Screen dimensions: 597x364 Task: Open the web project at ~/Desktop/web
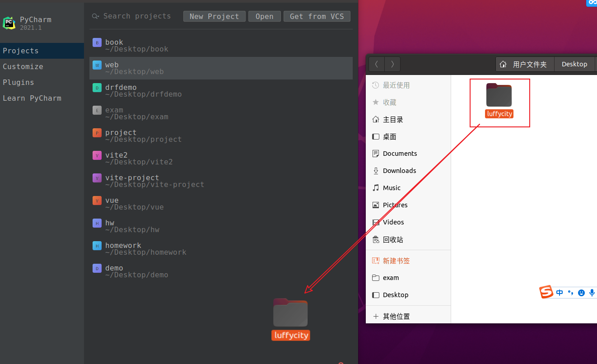pyautogui.click(x=221, y=68)
